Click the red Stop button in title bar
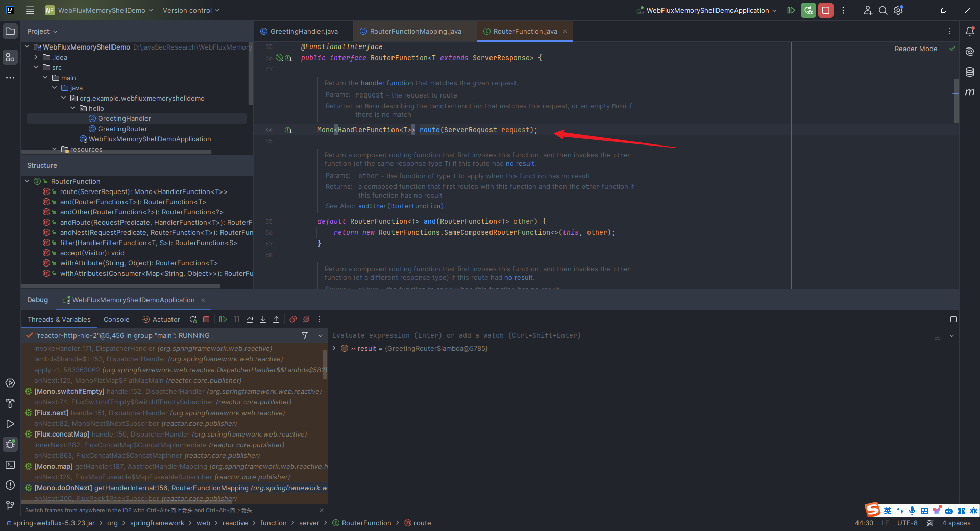Image resolution: width=980 pixels, height=531 pixels. pyautogui.click(x=826, y=10)
